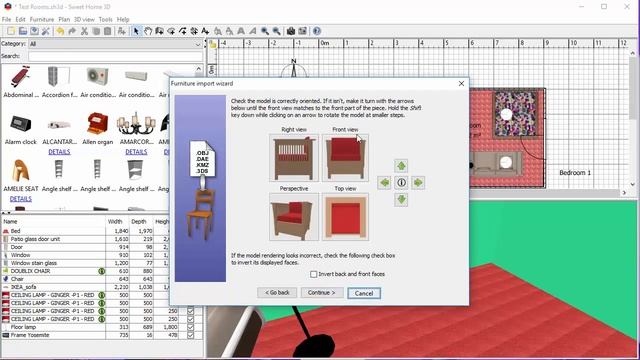Image resolution: width=640 pixels, height=360 pixels.
Task: Click the Front view model preview
Action: click(345, 158)
